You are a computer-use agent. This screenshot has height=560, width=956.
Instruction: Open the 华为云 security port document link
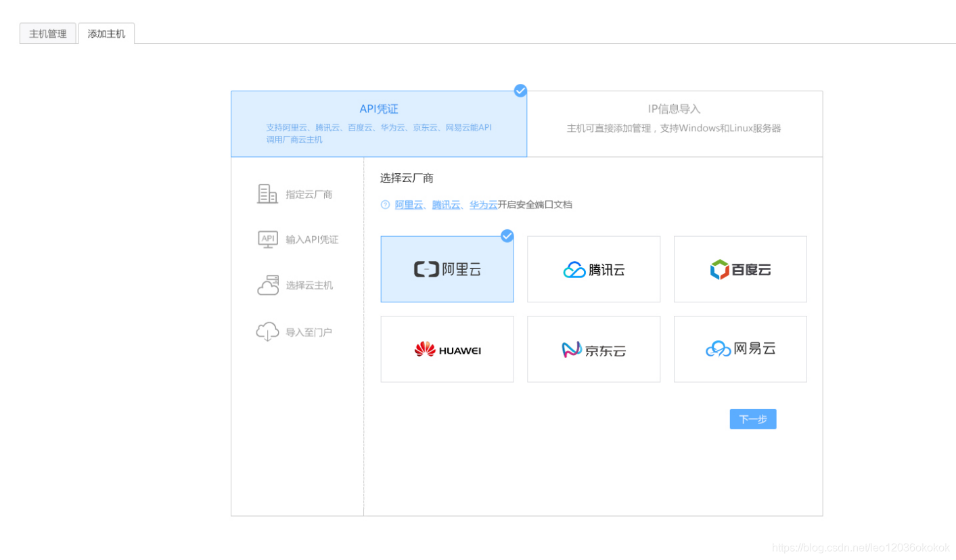coord(483,204)
